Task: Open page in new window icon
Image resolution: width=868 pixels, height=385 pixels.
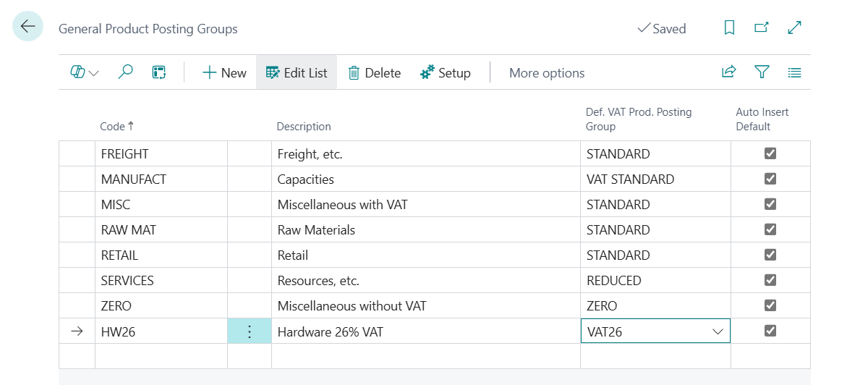Action: click(x=761, y=27)
